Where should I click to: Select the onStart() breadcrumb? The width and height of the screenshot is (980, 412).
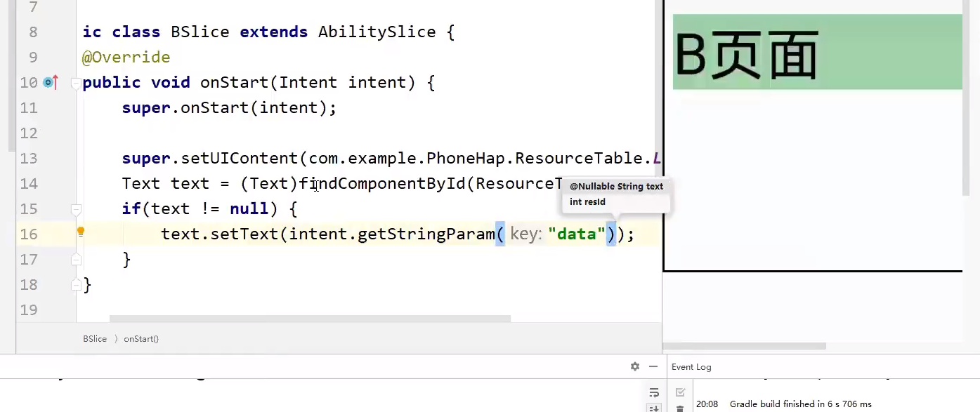click(141, 338)
